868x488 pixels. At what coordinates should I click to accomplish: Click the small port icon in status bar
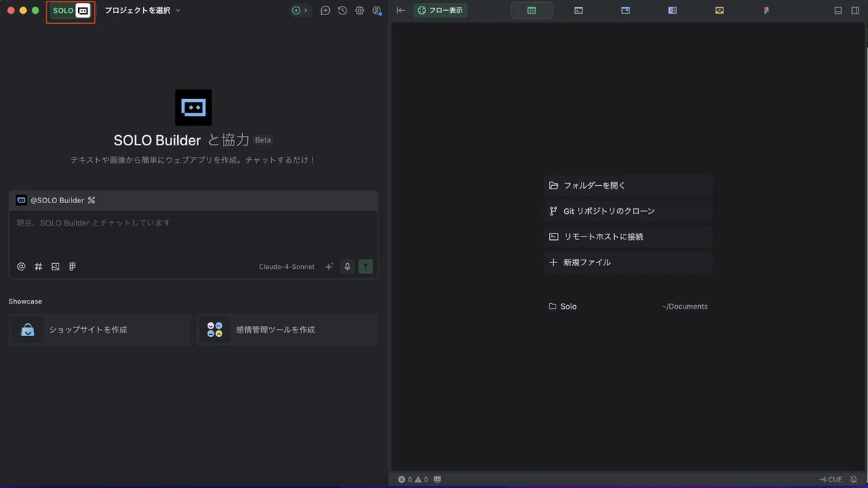coord(438,479)
